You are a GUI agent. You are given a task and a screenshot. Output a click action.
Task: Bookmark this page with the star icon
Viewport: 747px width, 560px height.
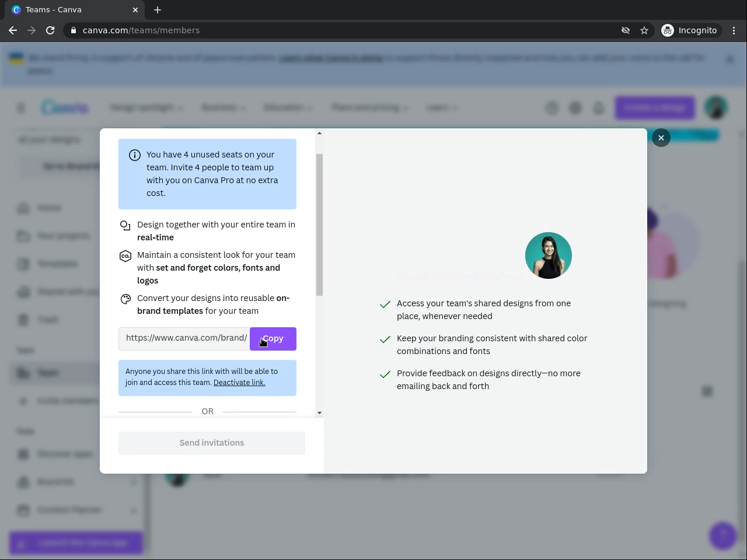pyautogui.click(x=644, y=30)
